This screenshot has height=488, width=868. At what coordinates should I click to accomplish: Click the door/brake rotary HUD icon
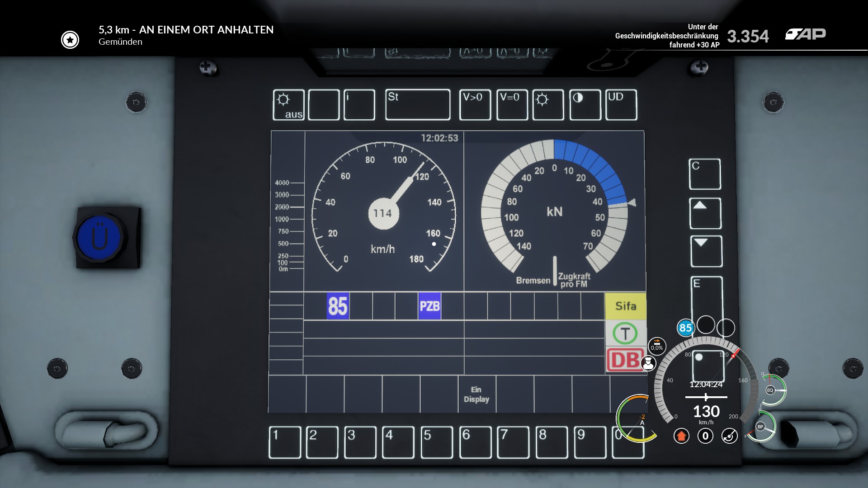coord(729,436)
